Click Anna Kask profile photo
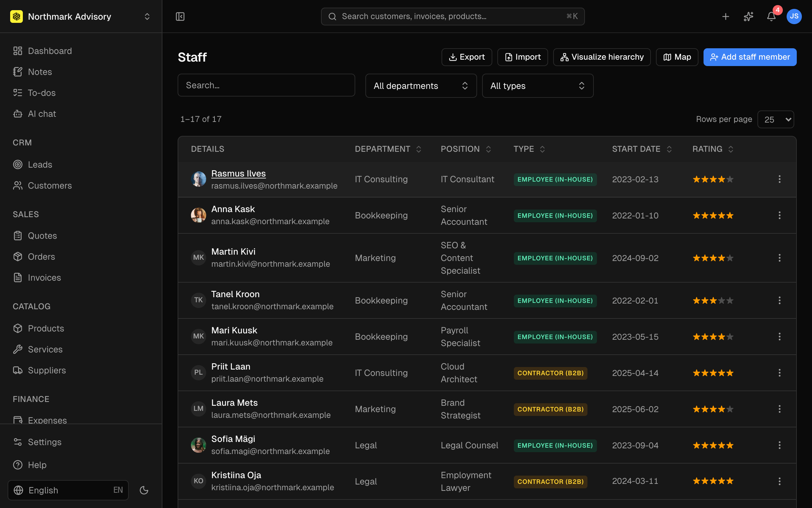812x508 pixels. click(x=198, y=215)
